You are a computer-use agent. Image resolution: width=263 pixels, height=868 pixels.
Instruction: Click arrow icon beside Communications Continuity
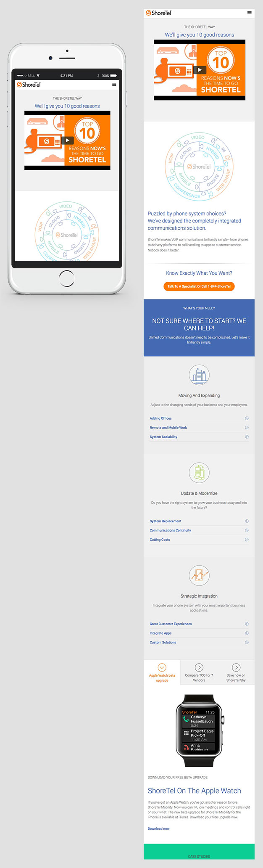coord(247,530)
